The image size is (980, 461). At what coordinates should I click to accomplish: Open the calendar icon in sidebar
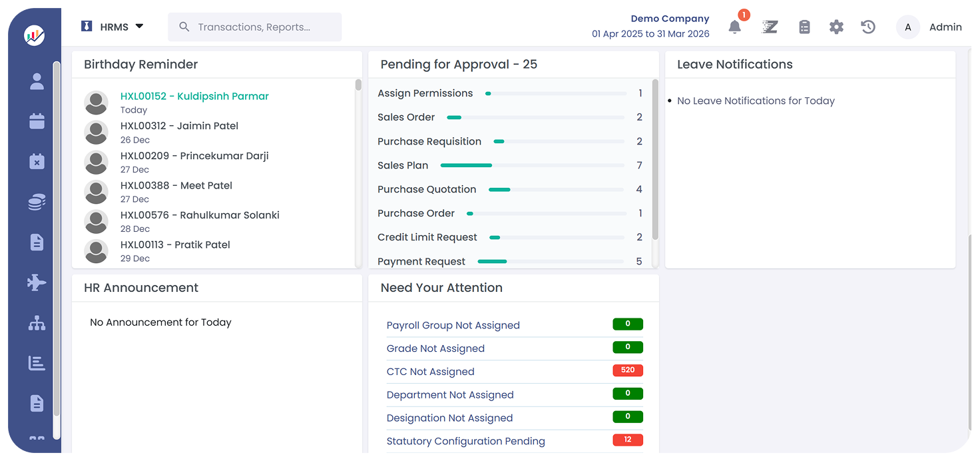click(37, 121)
